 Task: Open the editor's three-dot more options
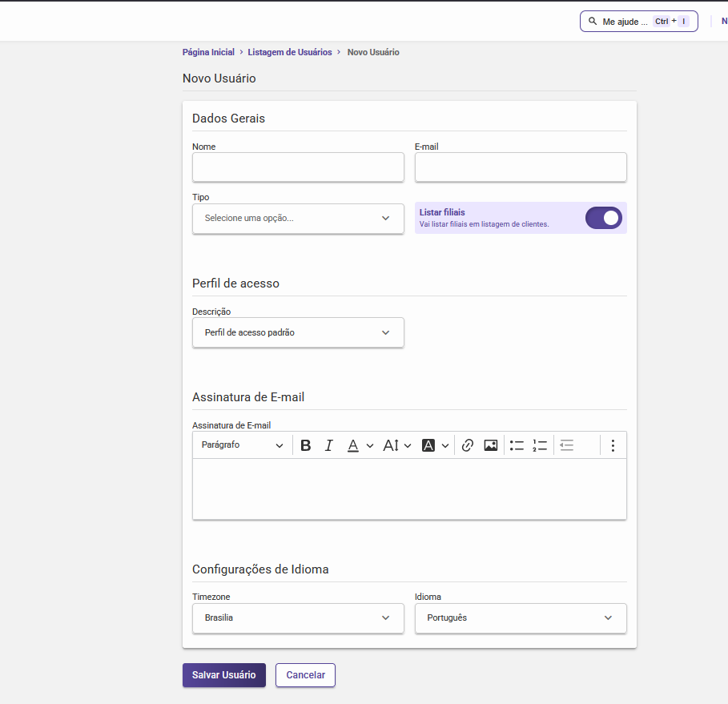tap(613, 446)
